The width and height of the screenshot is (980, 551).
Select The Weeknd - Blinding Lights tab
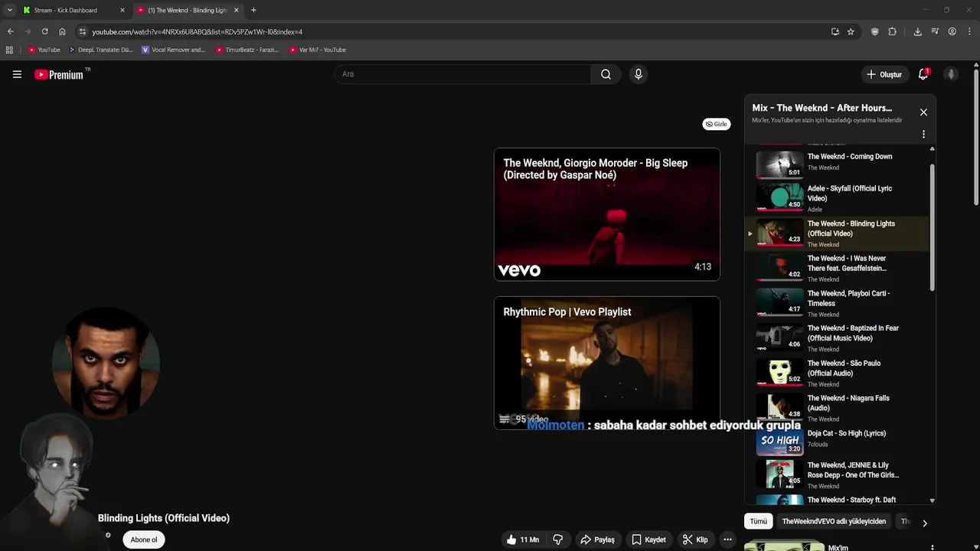pos(188,10)
